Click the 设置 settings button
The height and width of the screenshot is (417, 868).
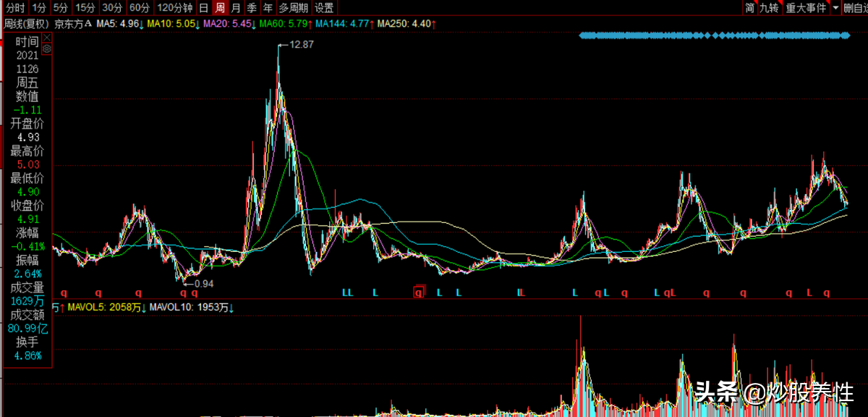click(324, 8)
